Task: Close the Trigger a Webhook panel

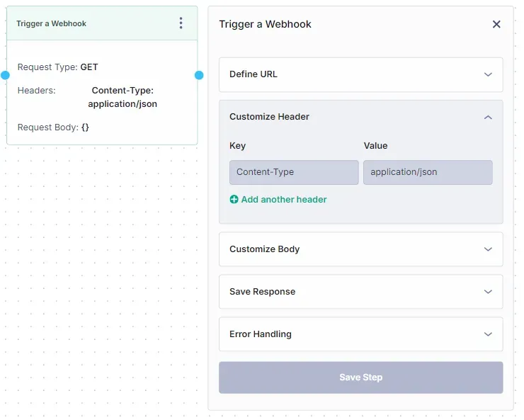Action: (x=496, y=24)
